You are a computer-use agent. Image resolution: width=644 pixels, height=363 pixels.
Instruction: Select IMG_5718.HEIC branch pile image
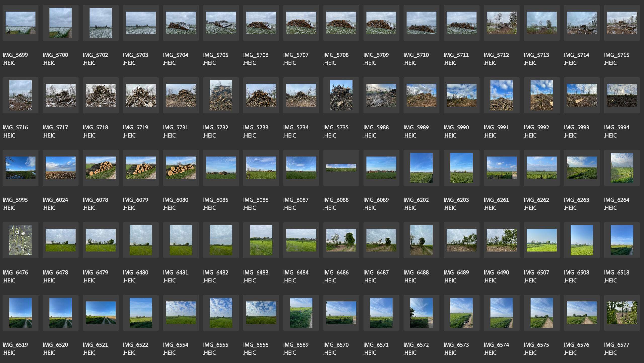101,95
